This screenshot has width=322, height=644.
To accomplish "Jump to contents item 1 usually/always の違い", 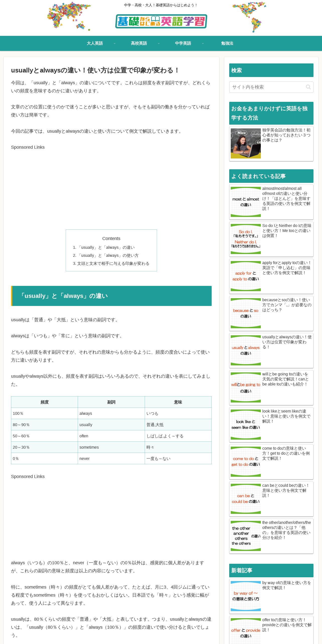I will pos(106,248).
